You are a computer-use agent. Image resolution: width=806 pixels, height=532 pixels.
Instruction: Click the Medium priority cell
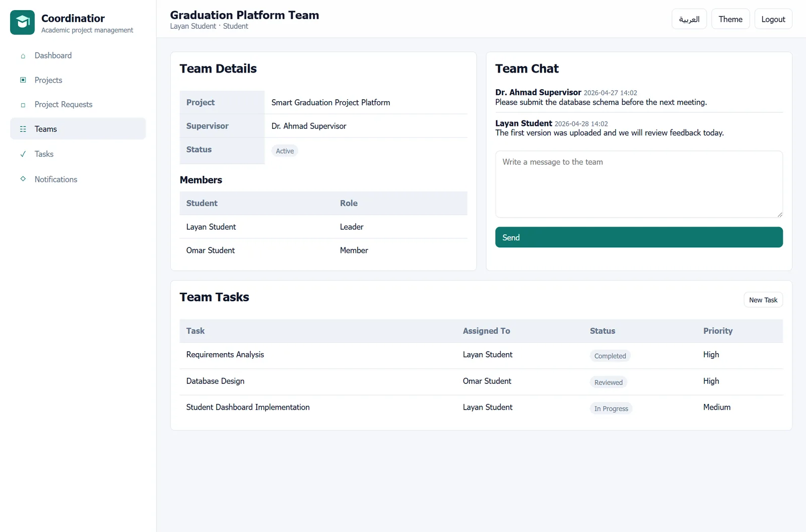(x=717, y=407)
